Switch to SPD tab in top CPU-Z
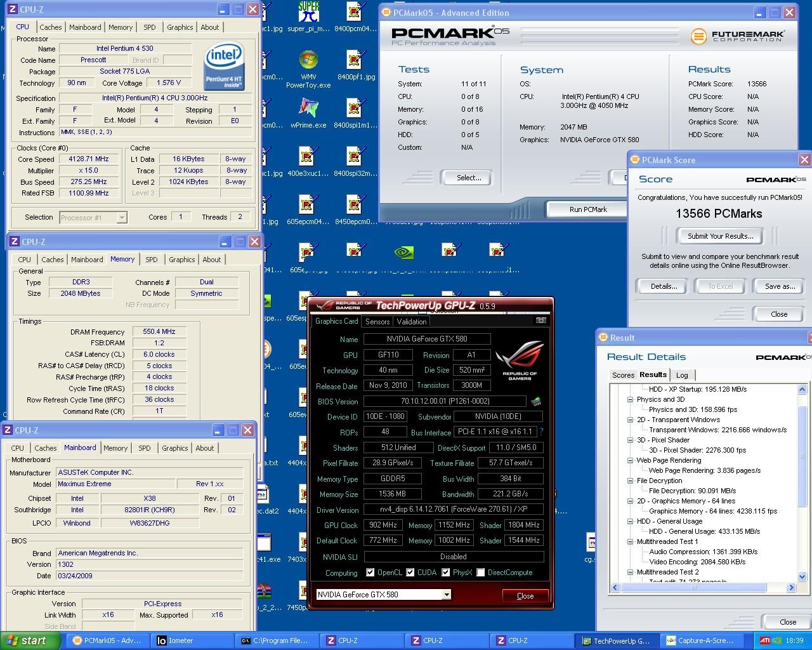This screenshot has height=650, width=812. pyautogui.click(x=150, y=27)
